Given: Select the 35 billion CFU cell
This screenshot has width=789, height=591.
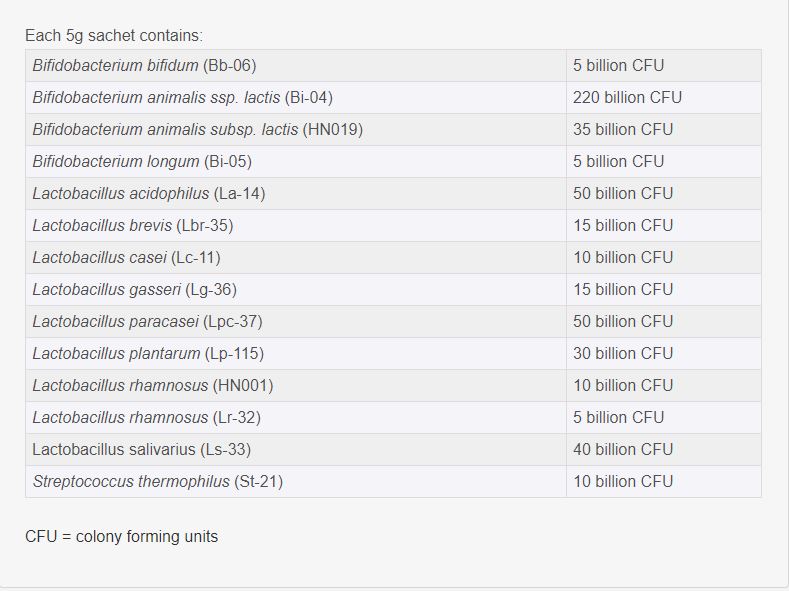Looking at the screenshot, I should tap(623, 130).
